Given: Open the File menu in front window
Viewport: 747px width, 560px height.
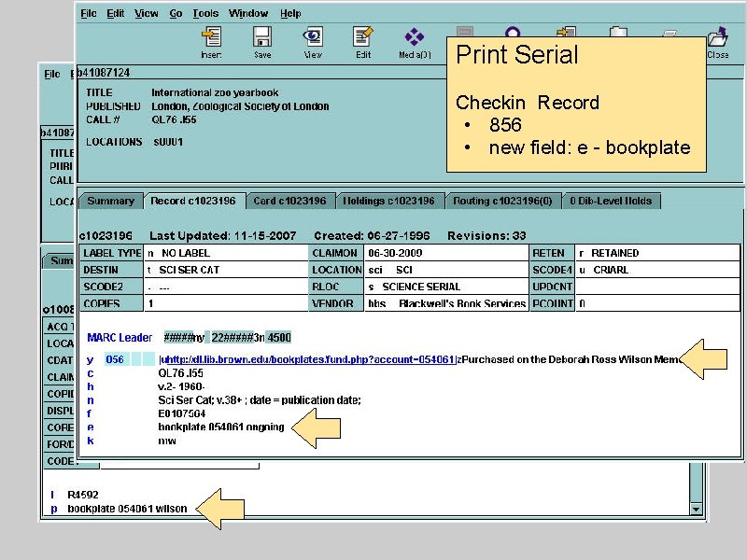Looking at the screenshot, I should pos(88,13).
